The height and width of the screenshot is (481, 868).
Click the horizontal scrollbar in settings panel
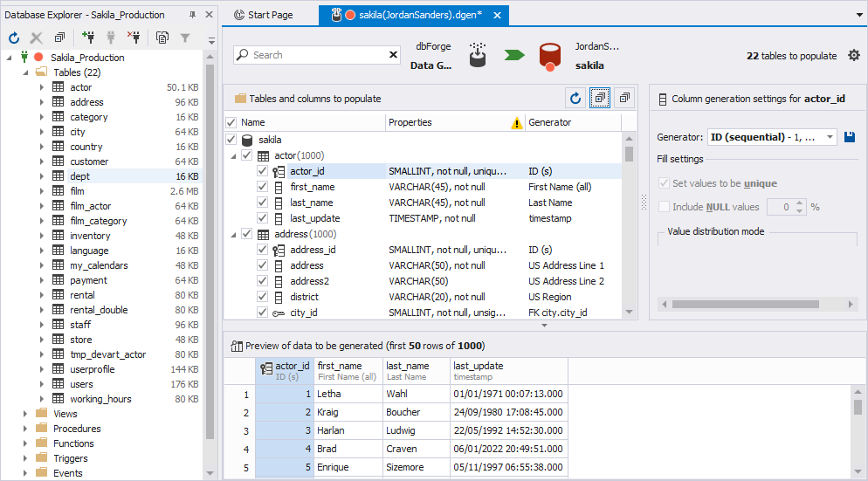[x=745, y=304]
